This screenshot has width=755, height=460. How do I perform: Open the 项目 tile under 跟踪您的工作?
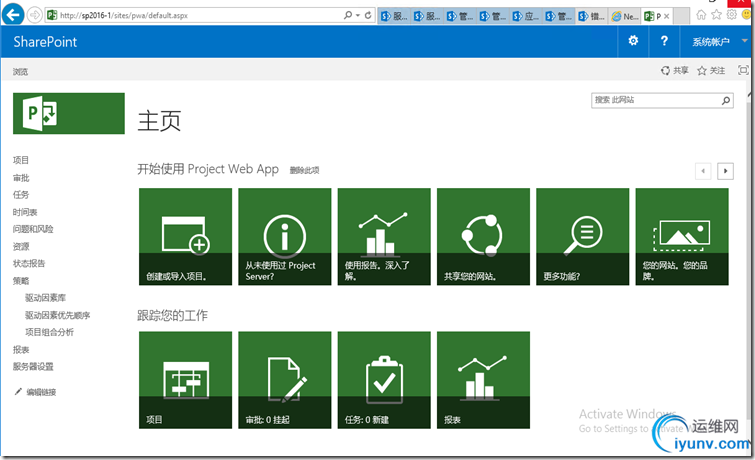[185, 380]
